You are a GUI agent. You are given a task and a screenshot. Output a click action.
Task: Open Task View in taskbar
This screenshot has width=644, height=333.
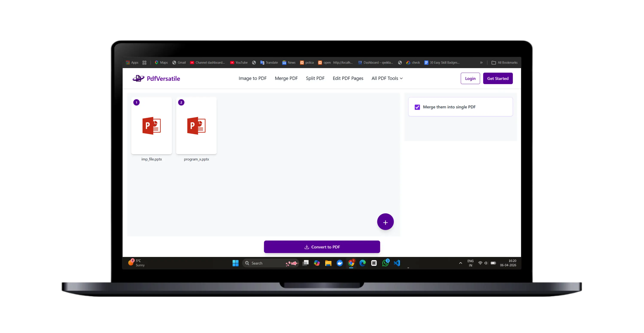pyautogui.click(x=305, y=263)
